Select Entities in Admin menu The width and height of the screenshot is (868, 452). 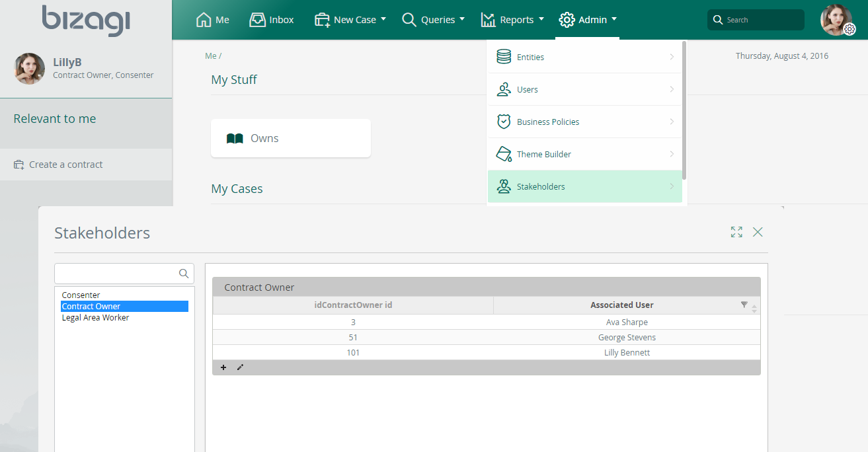[585, 57]
